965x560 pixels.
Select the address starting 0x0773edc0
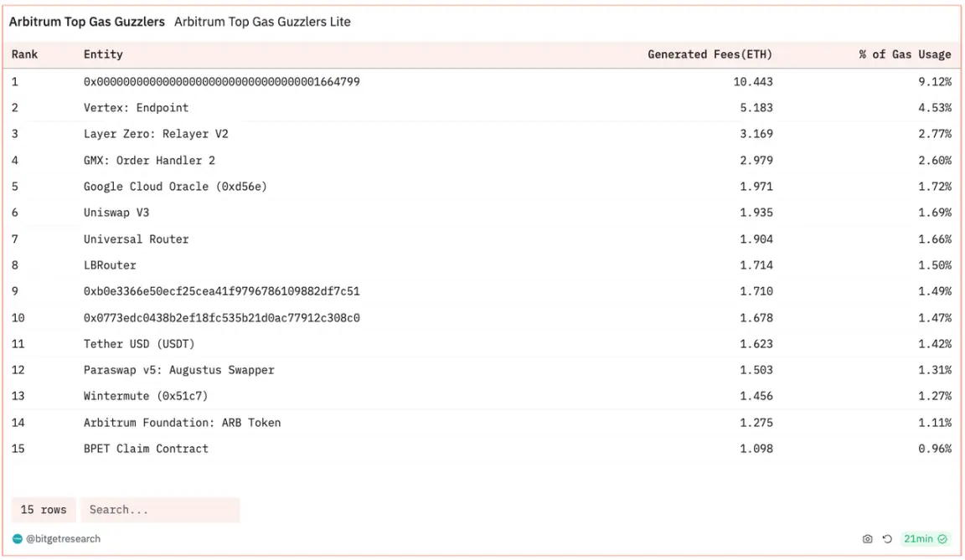pyautogui.click(x=221, y=318)
